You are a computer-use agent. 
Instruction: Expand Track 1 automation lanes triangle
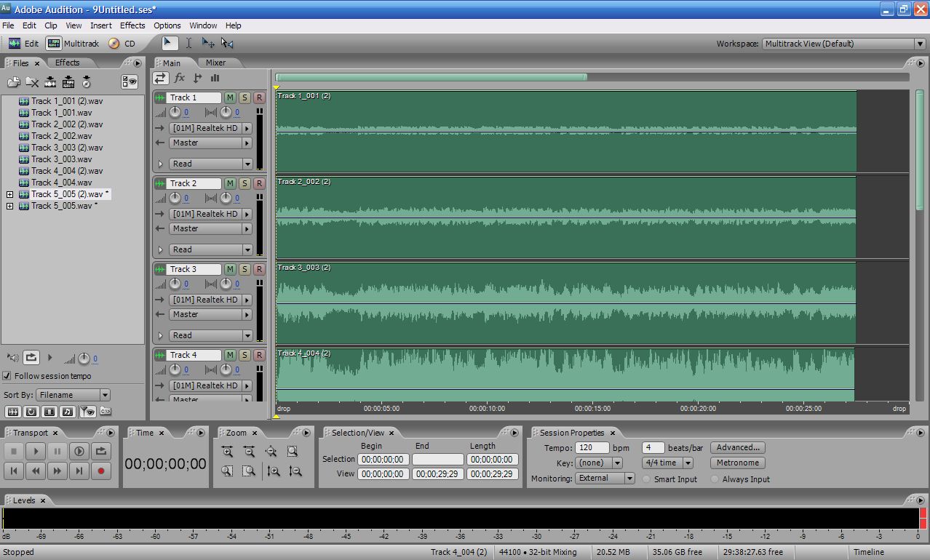tap(161, 164)
